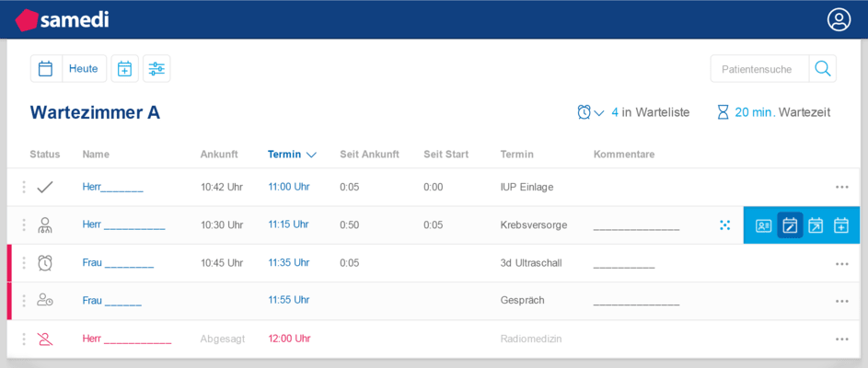Open the calendar date picker icon
Screen dimensions: 868x368
[x=46, y=69]
